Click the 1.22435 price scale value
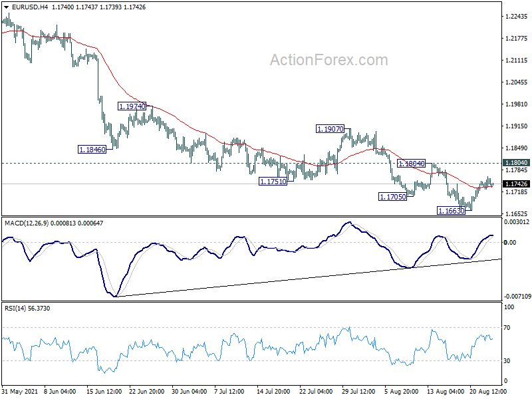 pyautogui.click(x=517, y=17)
